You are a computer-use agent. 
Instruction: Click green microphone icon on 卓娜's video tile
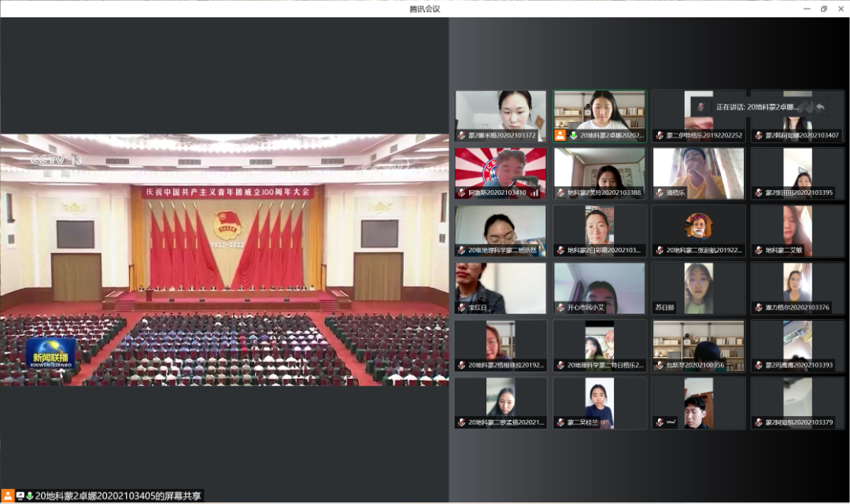coord(574,135)
